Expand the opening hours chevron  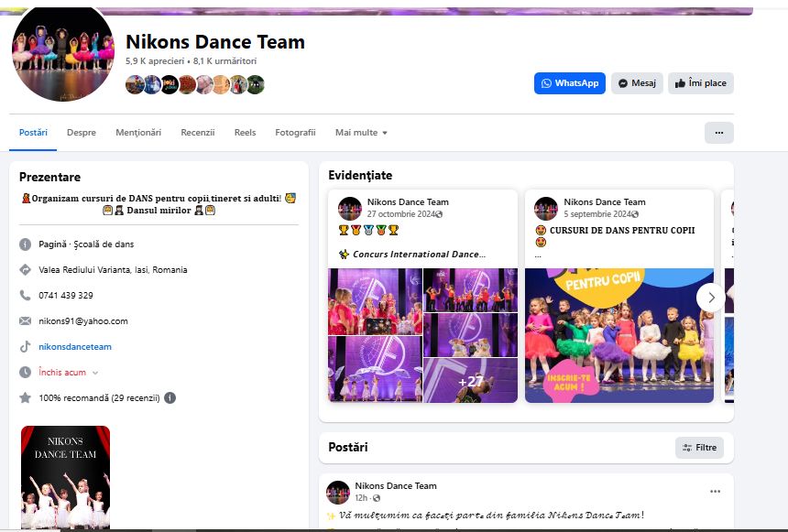point(95,373)
